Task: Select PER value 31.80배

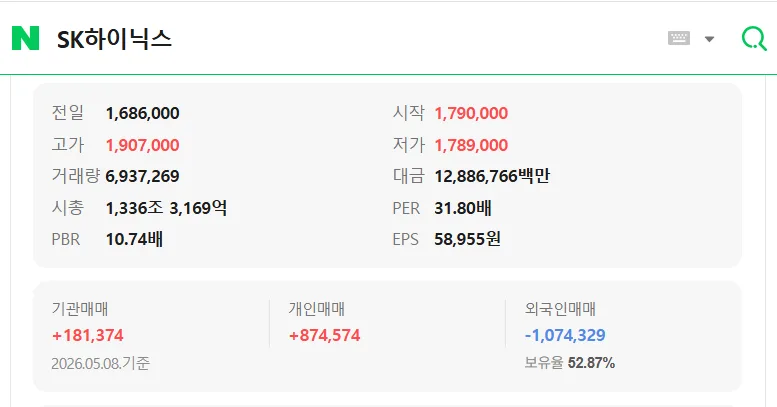Action: 463,208
